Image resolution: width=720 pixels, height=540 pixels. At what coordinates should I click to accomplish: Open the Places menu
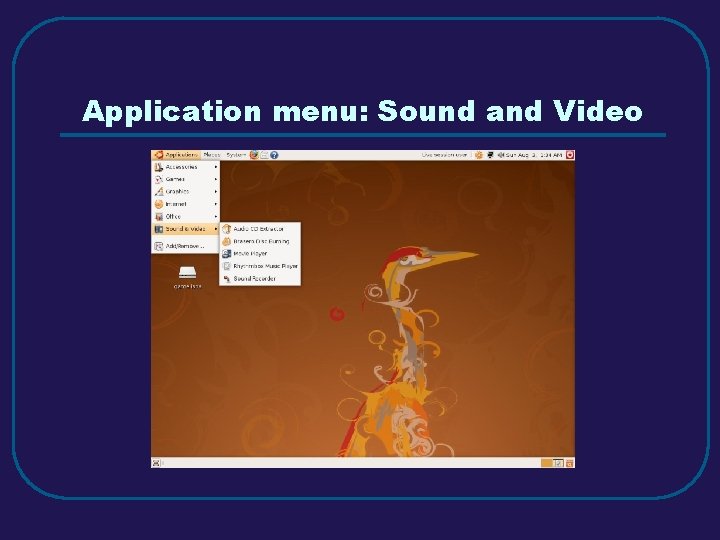(x=212, y=155)
